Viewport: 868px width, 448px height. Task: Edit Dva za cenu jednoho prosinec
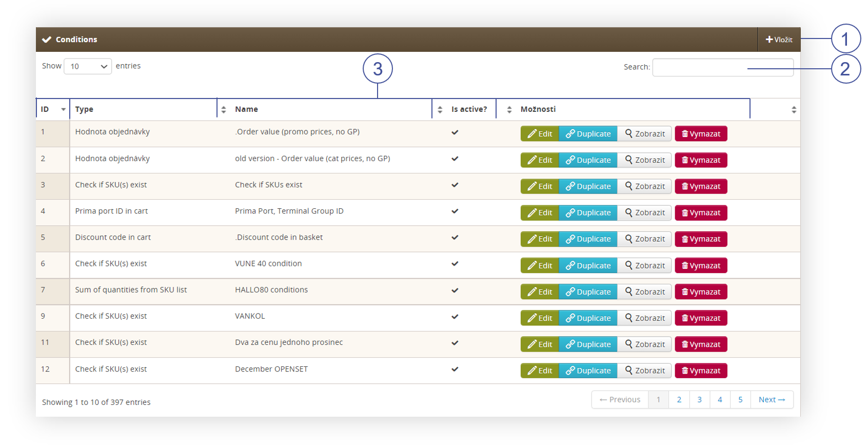click(x=540, y=344)
